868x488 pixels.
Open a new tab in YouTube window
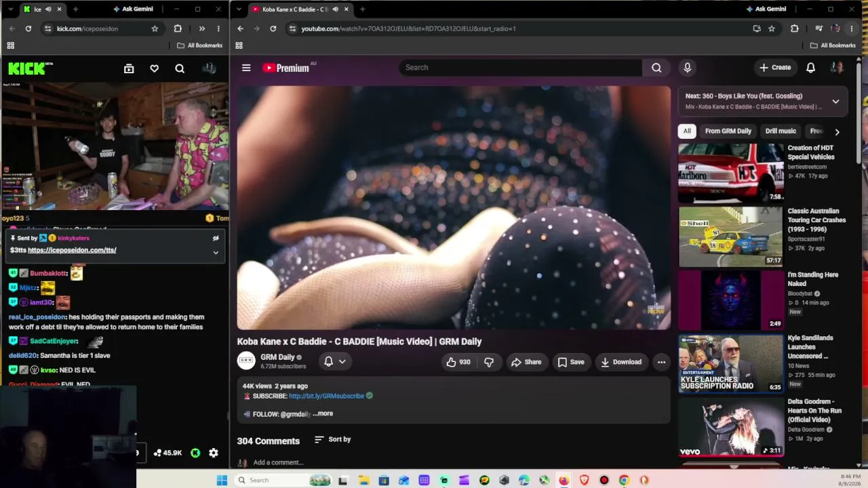[x=363, y=9]
